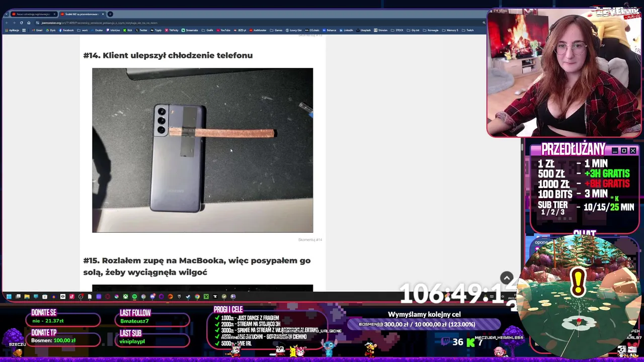This screenshot has width=644, height=362.
Task: Expand the Grafik bookmarks folder
Action: point(208,30)
